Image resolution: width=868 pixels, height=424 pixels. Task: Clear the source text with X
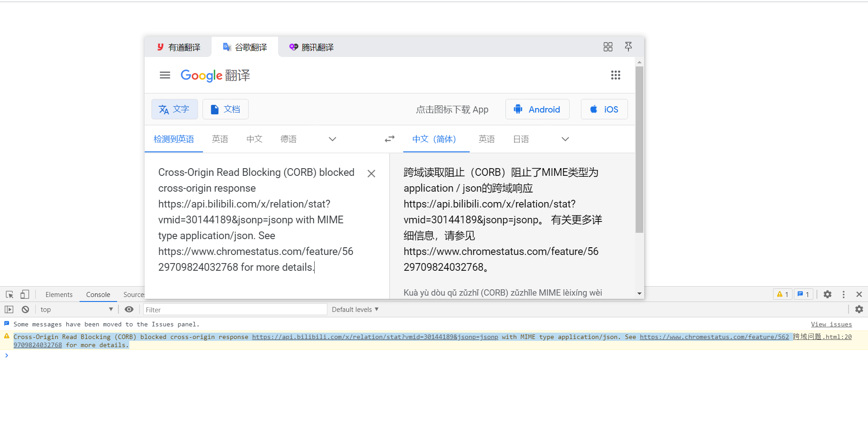click(371, 174)
